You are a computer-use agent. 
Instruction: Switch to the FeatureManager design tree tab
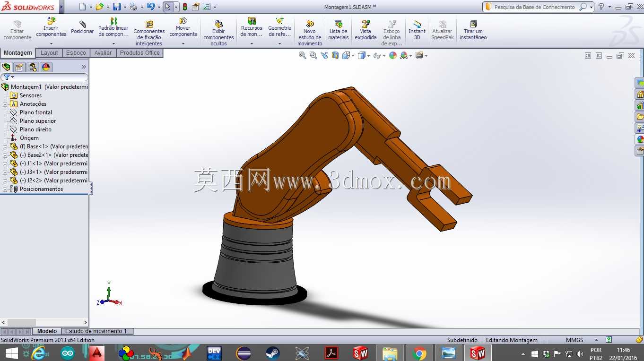click(6, 67)
